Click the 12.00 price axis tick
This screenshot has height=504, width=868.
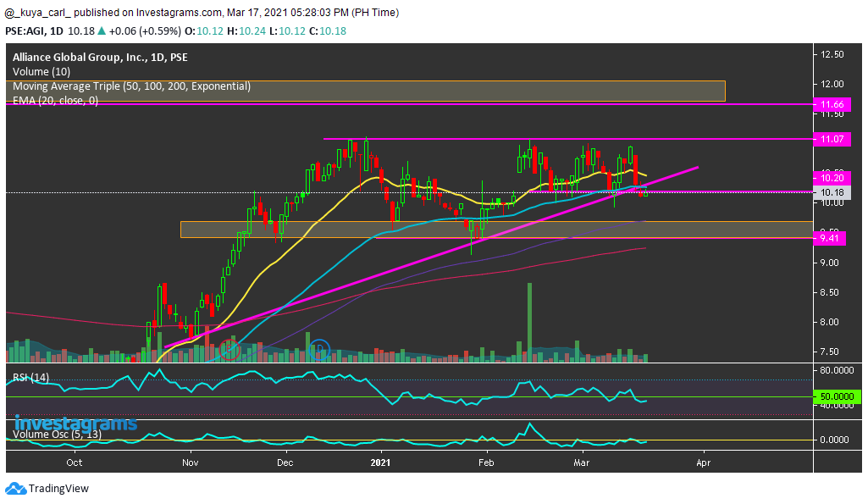click(832, 84)
